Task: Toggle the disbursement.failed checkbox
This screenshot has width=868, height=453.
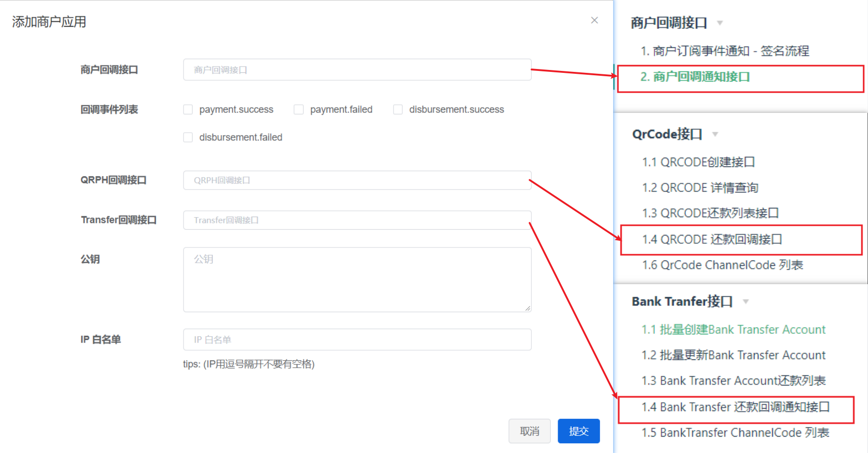Action: pos(188,137)
